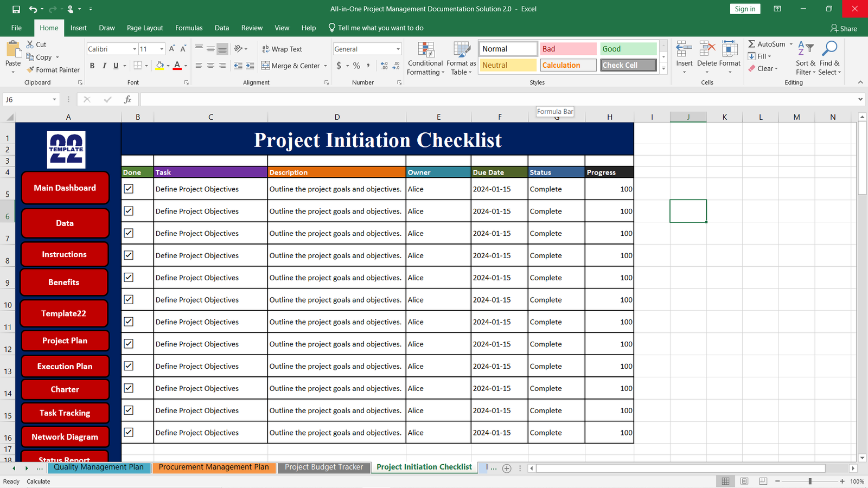Adjust the zoom slider handle
The image size is (868, 488).
(x=810, y=481)
